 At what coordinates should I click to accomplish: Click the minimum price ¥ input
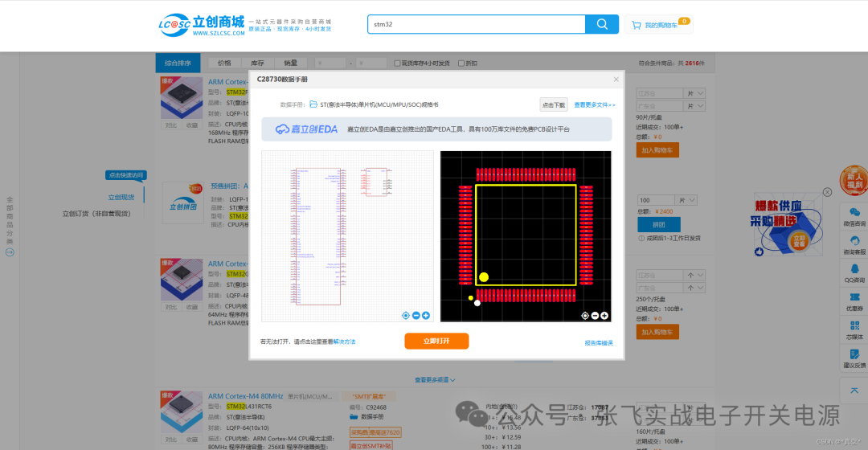coord(330,63)
